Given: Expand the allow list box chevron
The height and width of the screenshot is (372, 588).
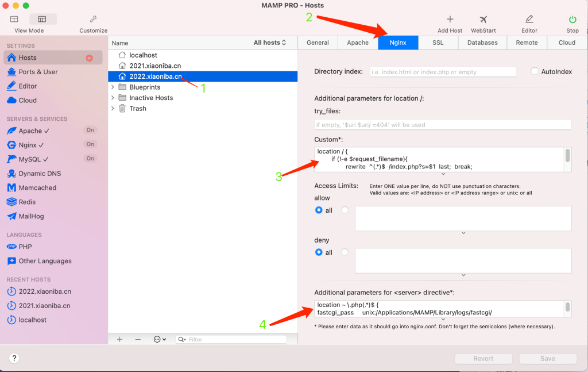Looking at the screenshot, I should point(463,233).
